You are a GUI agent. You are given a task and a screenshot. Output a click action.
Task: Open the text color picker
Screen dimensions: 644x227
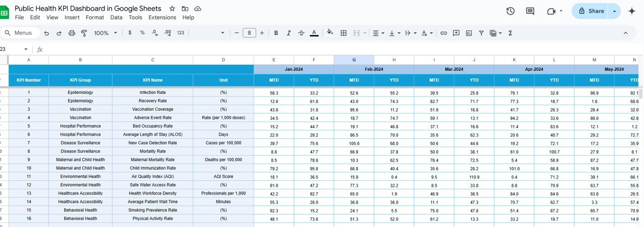click(x=314, y=33)
